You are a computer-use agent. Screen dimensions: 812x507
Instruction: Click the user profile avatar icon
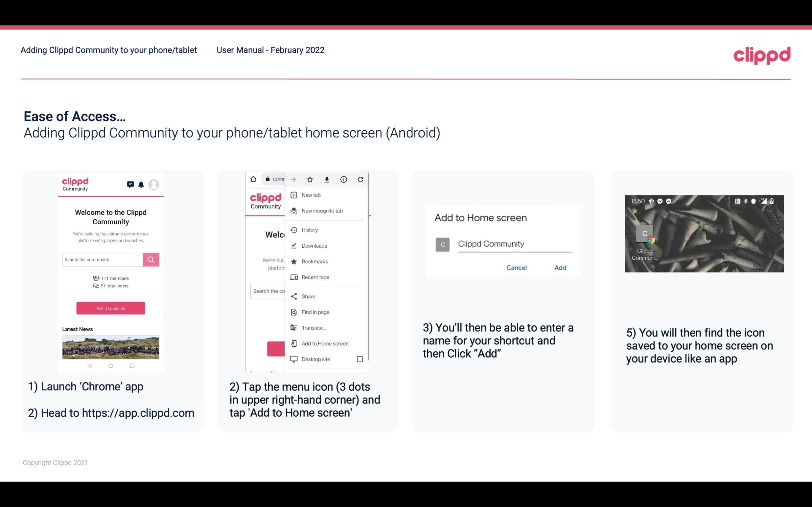154,184
